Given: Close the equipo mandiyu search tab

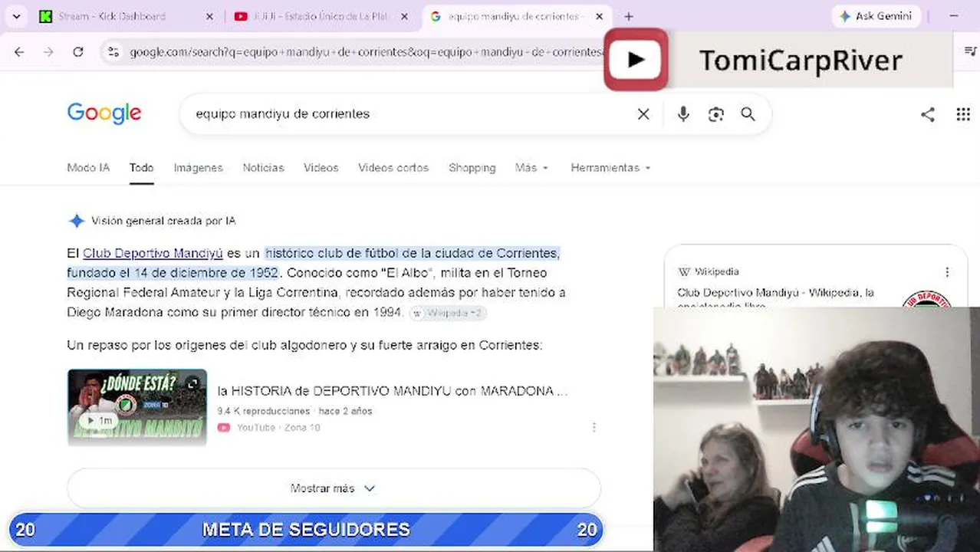Looking at the screenshot, I should [600, 16].
